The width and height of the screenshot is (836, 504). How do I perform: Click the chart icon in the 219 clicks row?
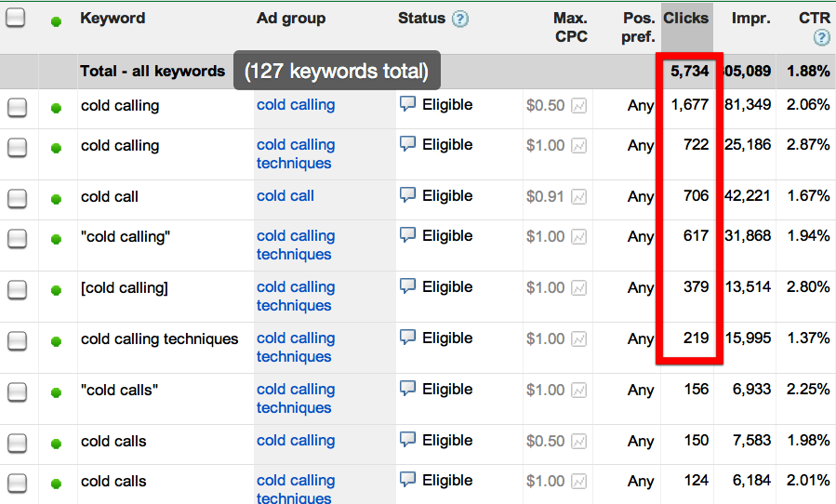[579, 339]
